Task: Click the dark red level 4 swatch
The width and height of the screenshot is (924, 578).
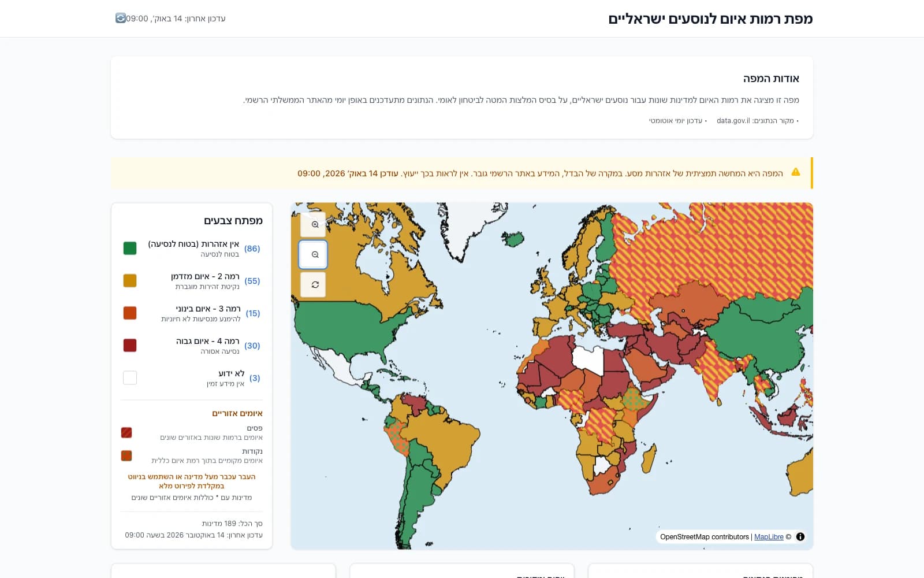Action: pos(130,345)
